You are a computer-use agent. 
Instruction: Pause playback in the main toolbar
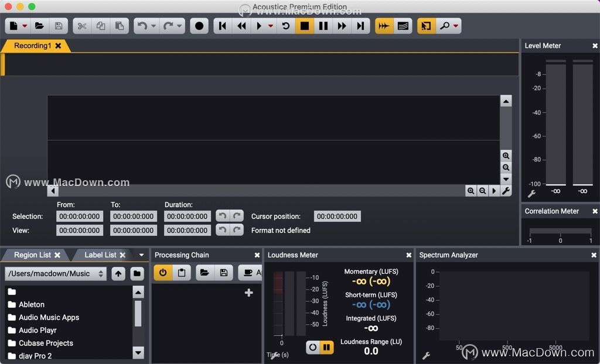coord(323,26)
